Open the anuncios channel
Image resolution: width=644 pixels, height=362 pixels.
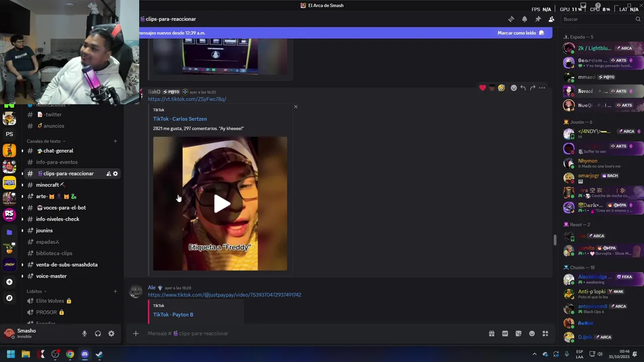click(x=72, y=126)
